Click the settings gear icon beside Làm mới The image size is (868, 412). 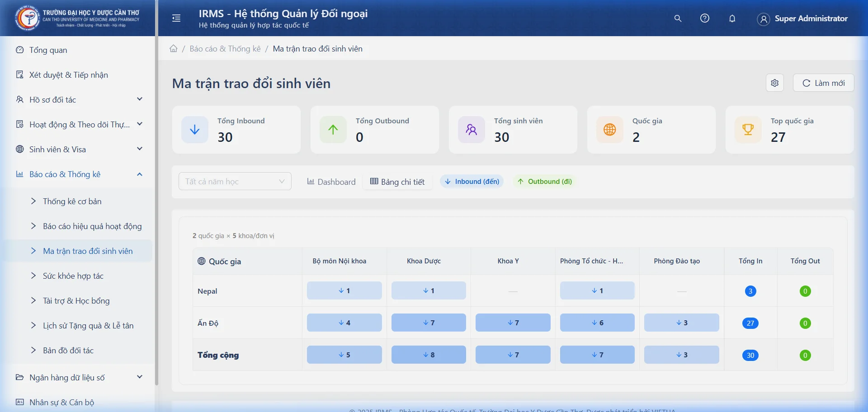click(x=775, y=83)
